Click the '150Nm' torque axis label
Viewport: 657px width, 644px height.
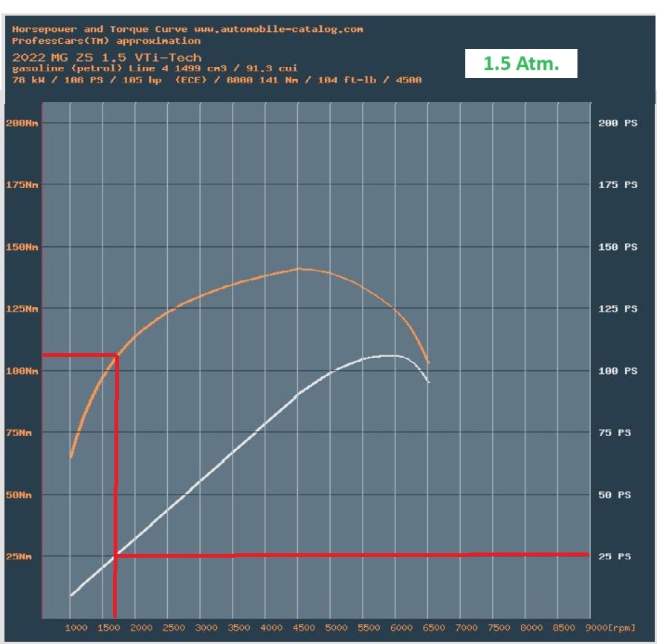pyautogui.click(x=22, y=247)
